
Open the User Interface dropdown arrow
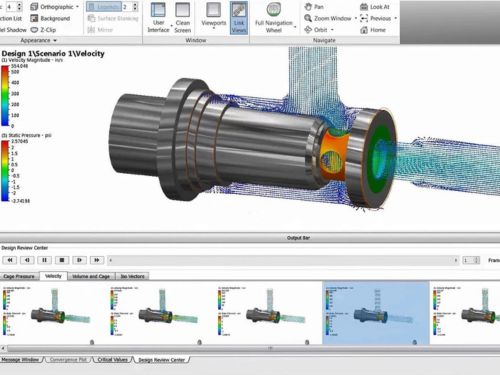coord(172,26)
